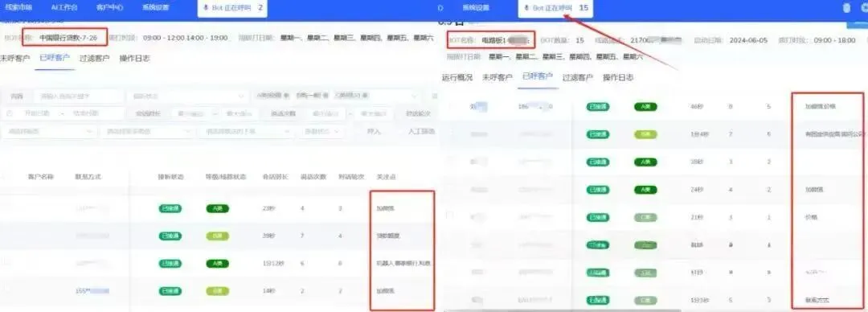Open the 155 phone number link in 14秒 row
This screenshot has width=868, height=312.
[x=92, y=291]
